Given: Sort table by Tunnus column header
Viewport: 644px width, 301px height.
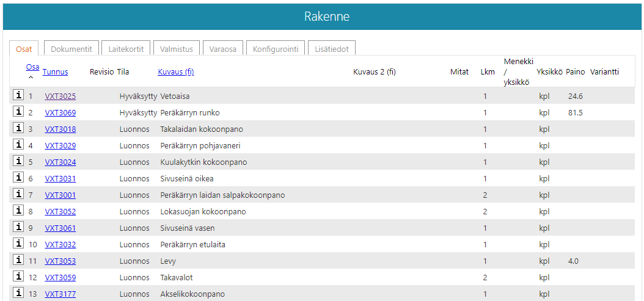Looking at the screenshot, I should tap(55, 71).
